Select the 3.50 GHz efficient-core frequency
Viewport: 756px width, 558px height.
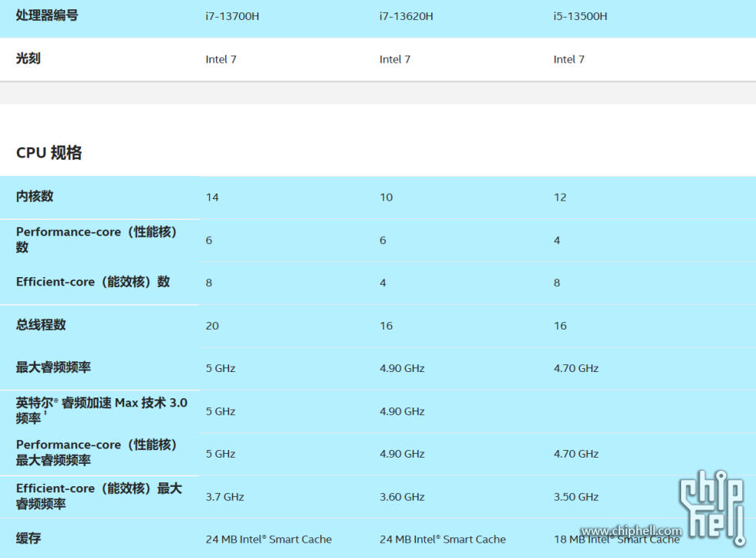[576, 497]
